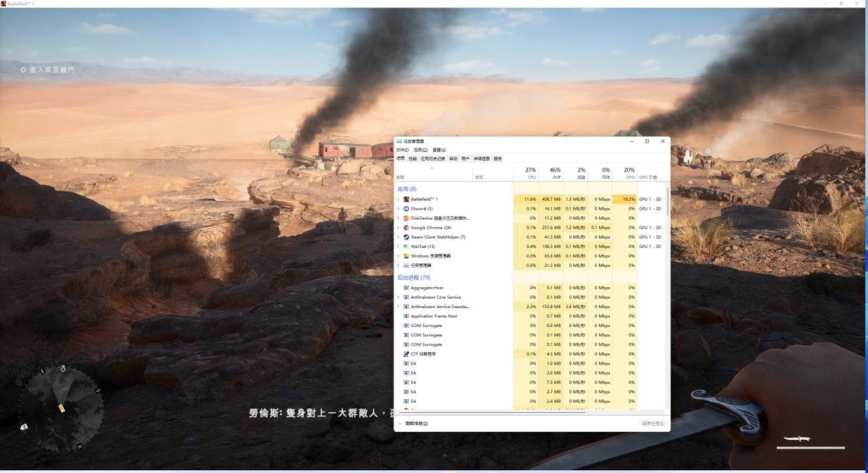Open the 文件 menu in Task Manager
The width and height of the screenshot is (868, 473).
(x=401, y=150)
